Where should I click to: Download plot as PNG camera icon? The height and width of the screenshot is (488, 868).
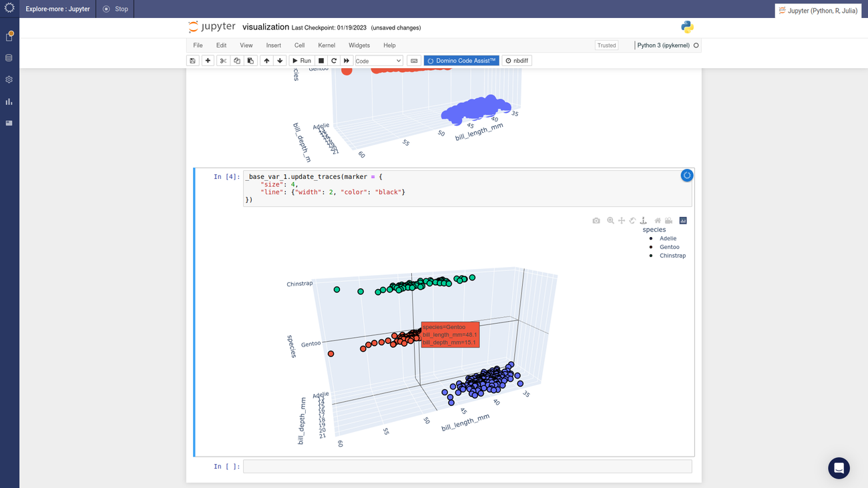[596, 220]
